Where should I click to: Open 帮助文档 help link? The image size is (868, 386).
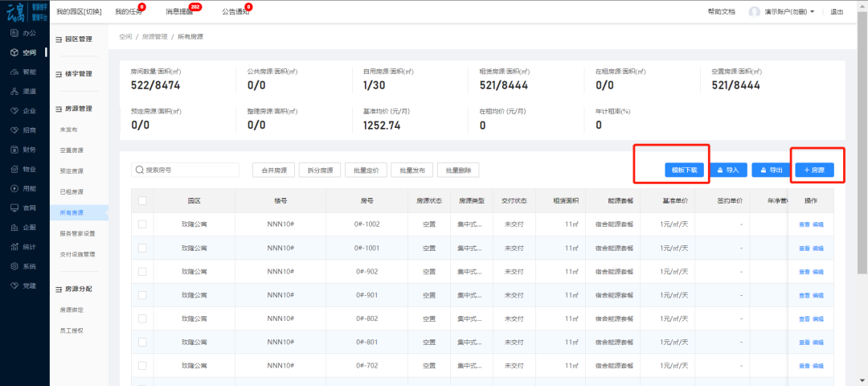pos(721,11)
